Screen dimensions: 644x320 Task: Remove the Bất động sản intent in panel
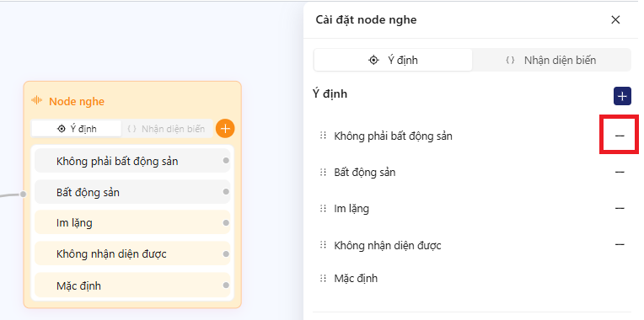[620, 172]
